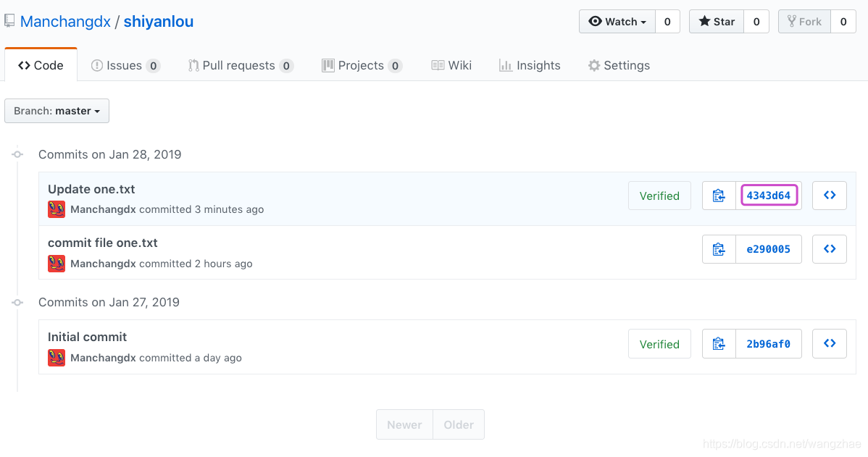Image resolution: width=868 pixels, height=457 pixels.
Task: Browse repository at commit file one.txt
Action: 830,250
